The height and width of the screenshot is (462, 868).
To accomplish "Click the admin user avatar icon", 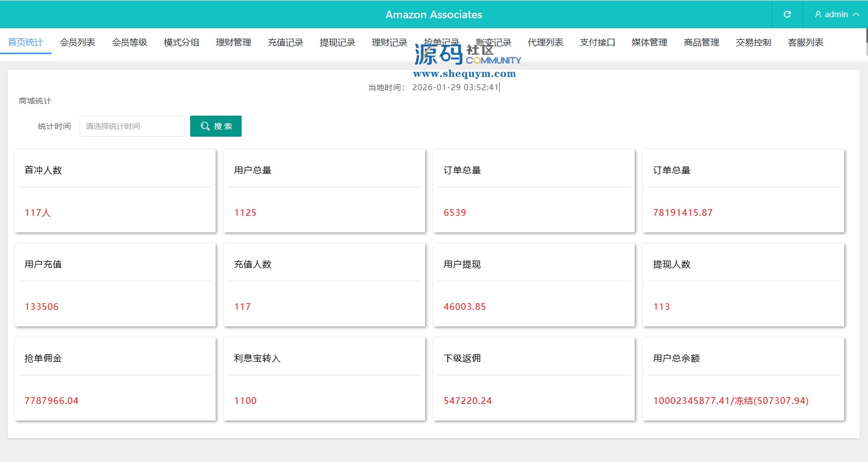I will 818,14.
